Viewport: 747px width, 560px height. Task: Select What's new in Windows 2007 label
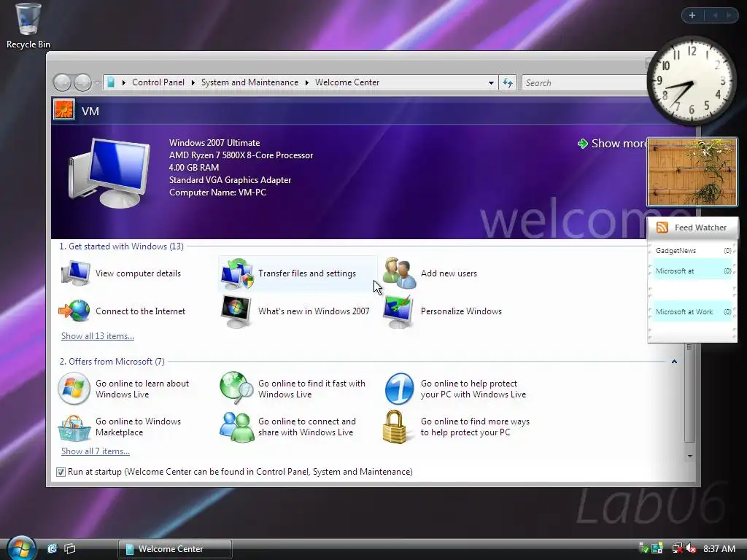(x=314, y=311)
